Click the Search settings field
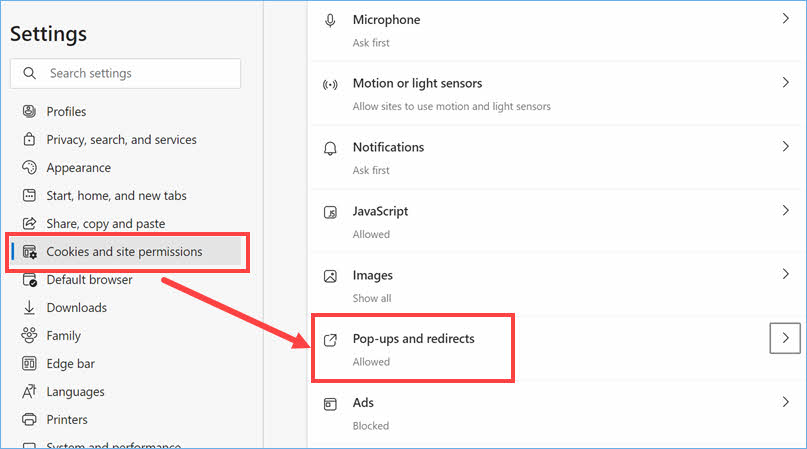Screen dimensions: 807x449 [125, 73]
